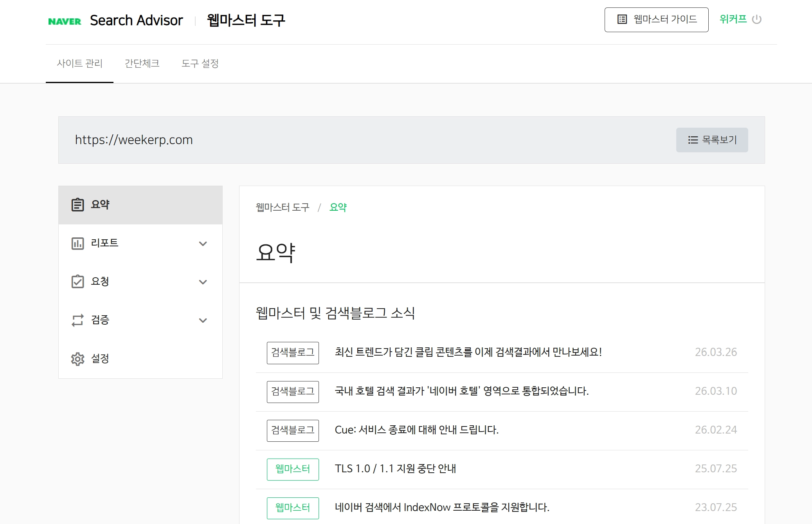Click the site URL https://weekerp.com
This screenshot has height=524, width=812.
(x=134, y=140)
